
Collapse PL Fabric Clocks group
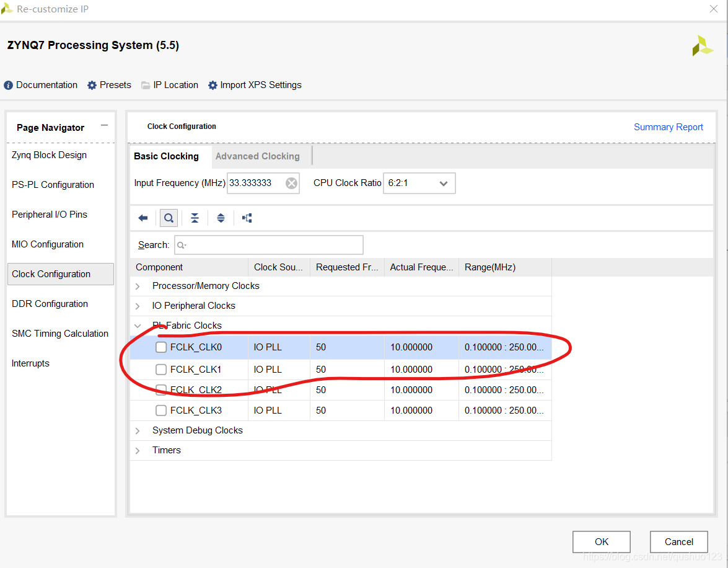click(138, 326)
